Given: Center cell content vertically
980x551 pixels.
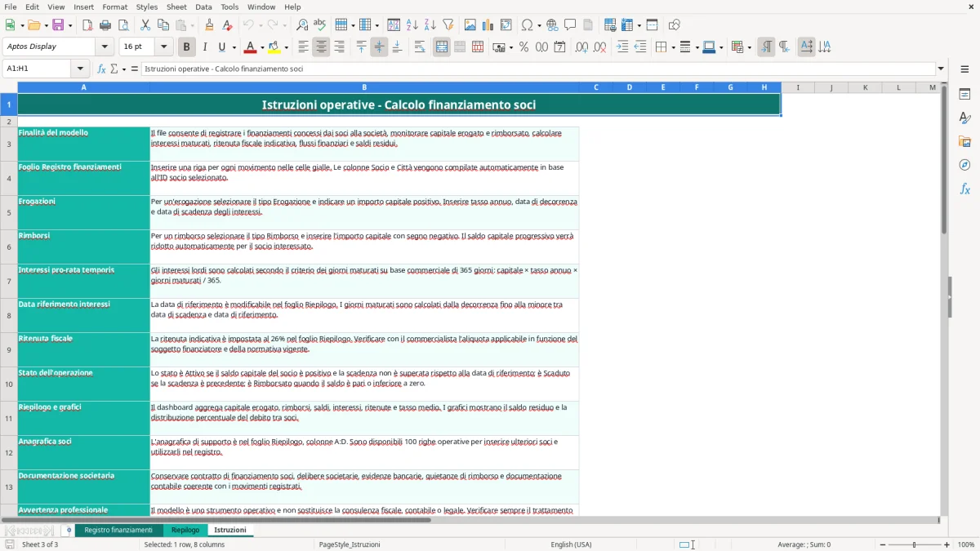Looking at the screenshot, I should click(x=379, y=47).
